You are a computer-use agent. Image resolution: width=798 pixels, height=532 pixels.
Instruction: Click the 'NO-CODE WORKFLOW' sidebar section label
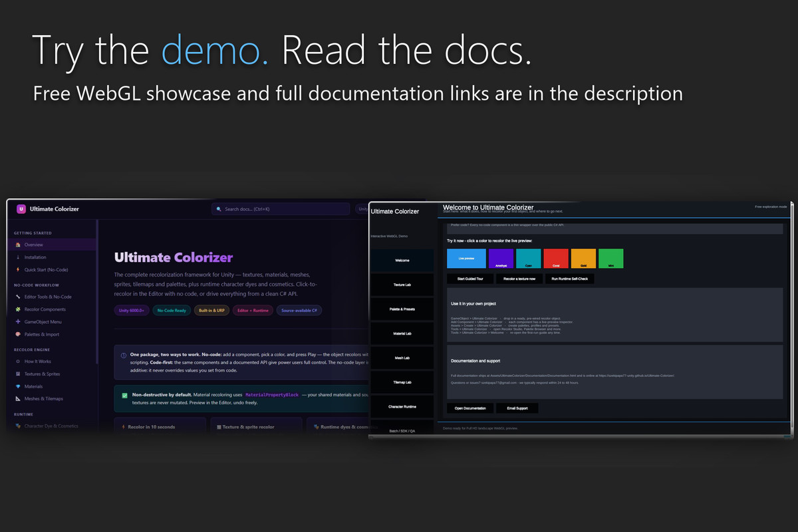(x=37, y=285)
